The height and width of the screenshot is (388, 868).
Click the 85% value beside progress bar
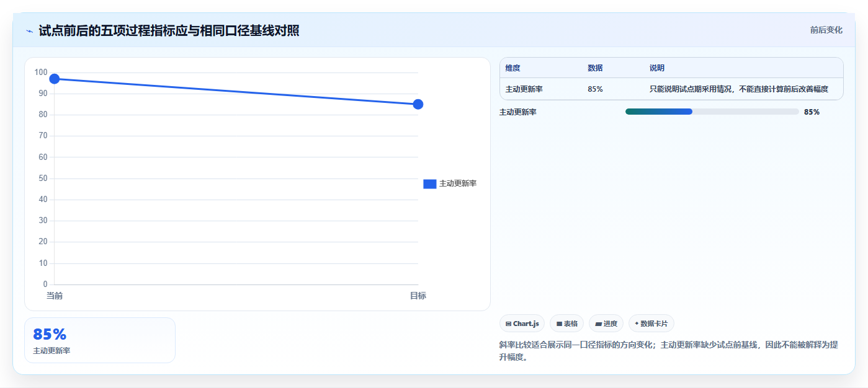pyautogui.click(x=812, y=112)
